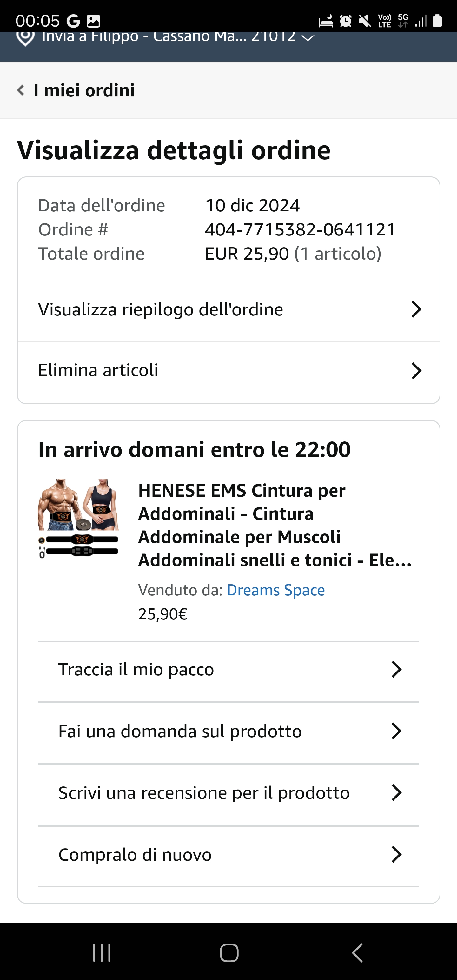The width and height of the screenshot is (457, 980).
Task: Choose 'Fai una domanda sul prodotto'
Action: tap(180, 731)
